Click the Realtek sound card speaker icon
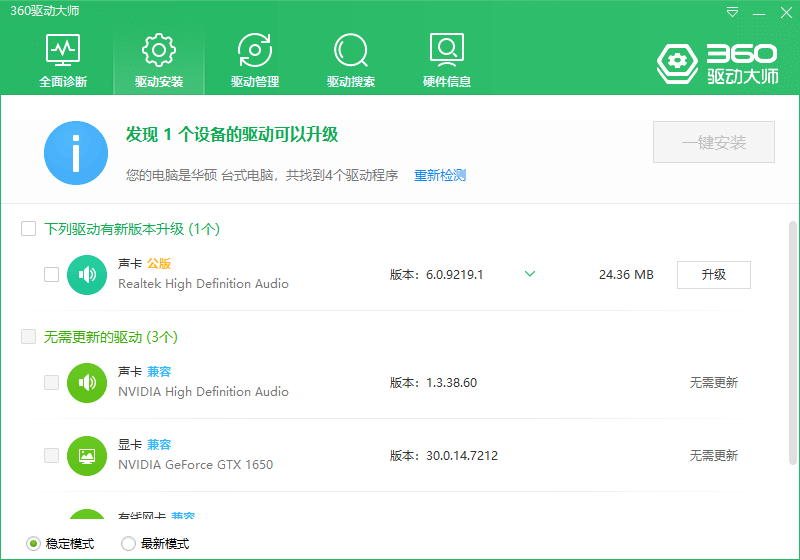 [87, 275]
